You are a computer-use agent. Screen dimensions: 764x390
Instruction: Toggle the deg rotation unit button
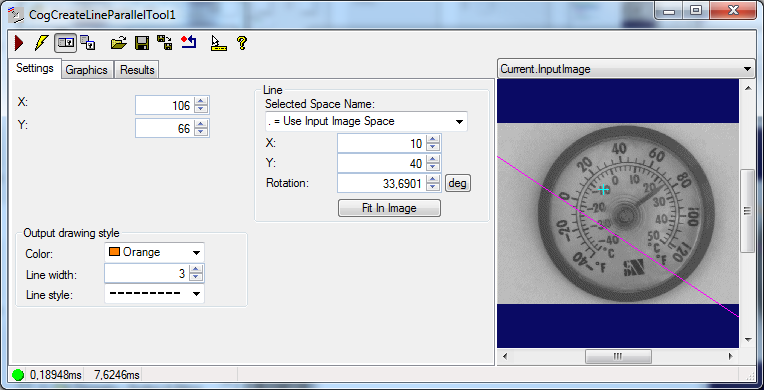coord(458,183)
